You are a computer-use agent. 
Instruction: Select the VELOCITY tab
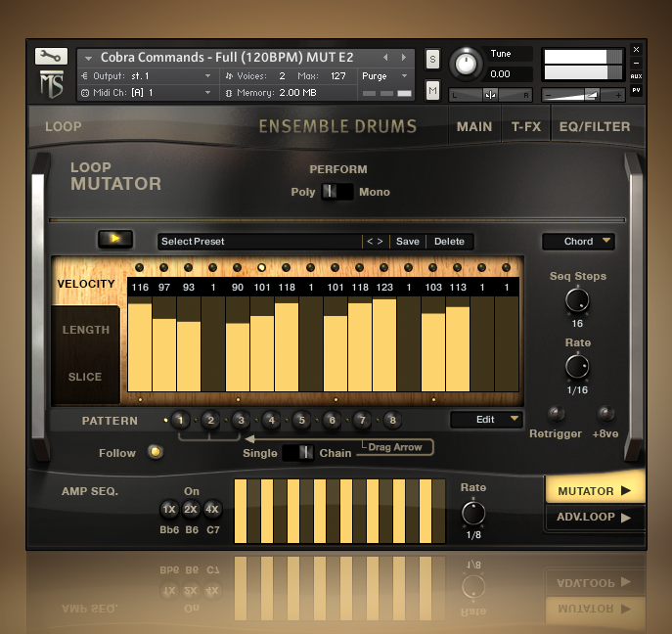click(86, 284)
